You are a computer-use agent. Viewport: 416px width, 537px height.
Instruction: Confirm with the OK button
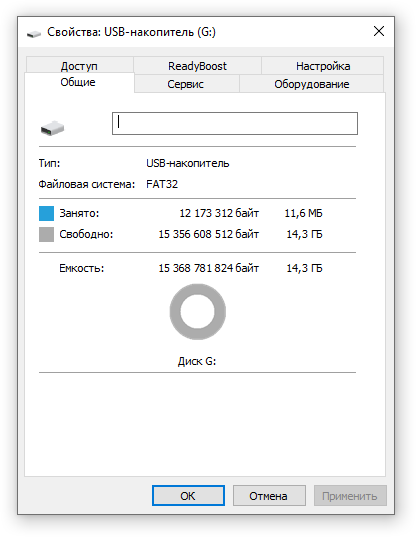pos(188,496)
